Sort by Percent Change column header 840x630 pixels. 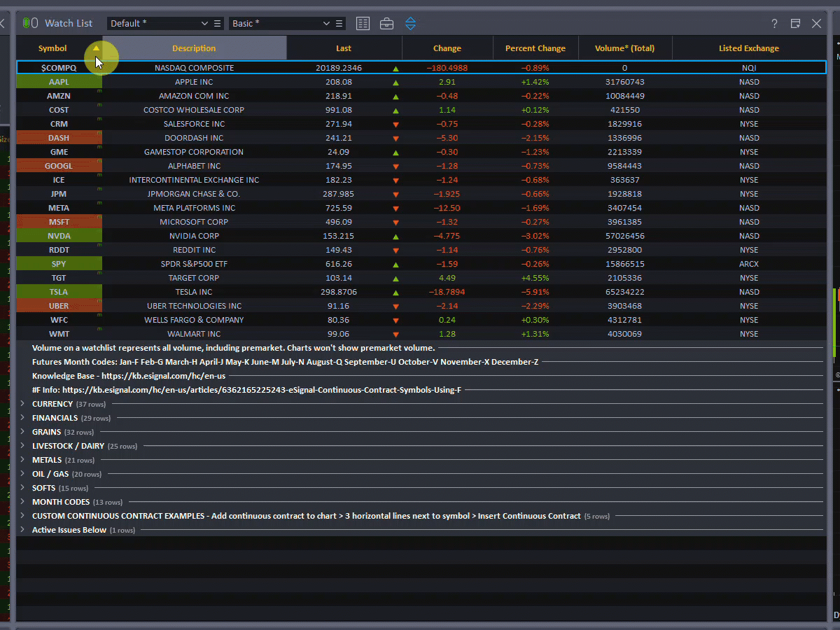click(x=535, y=48)
